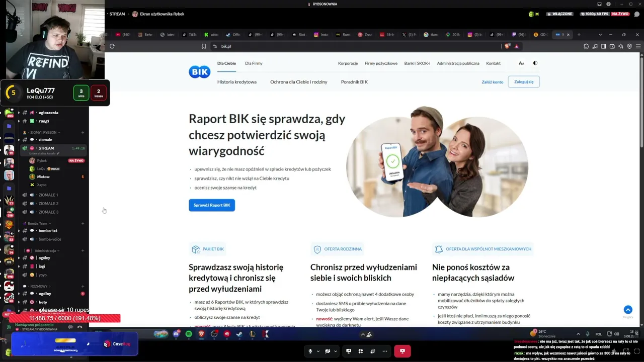Join the ZIOMALE 3 voice channel
644x362 pixels.
[48, 212]
